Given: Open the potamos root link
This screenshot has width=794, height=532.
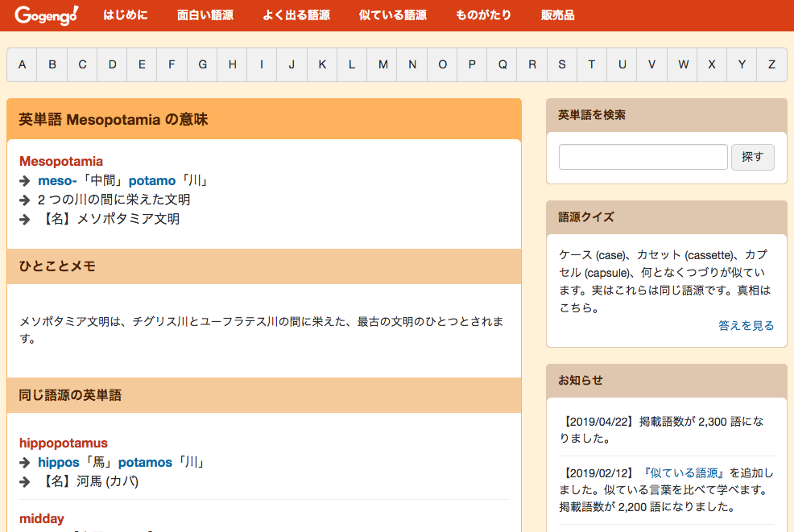Looking at the screenshot, I should click(145, 463).
